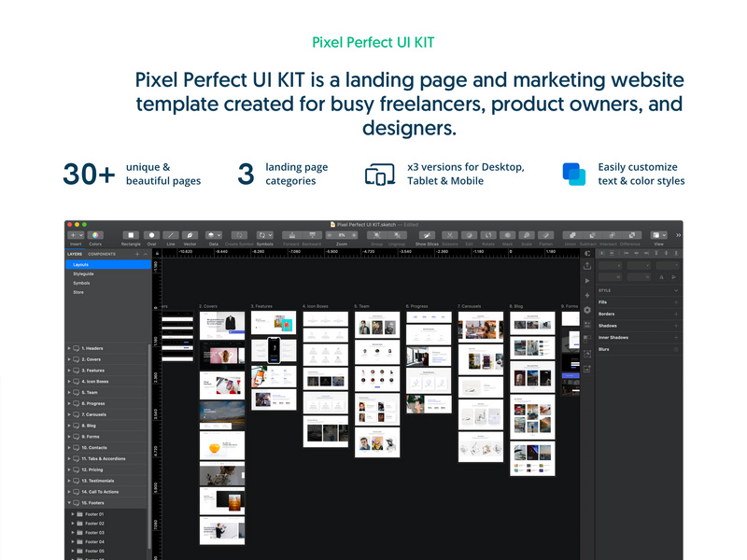This screenshot has height=560, width=747.
Task: Select Footer 02 in the layers list
Action: coord(93,522)
